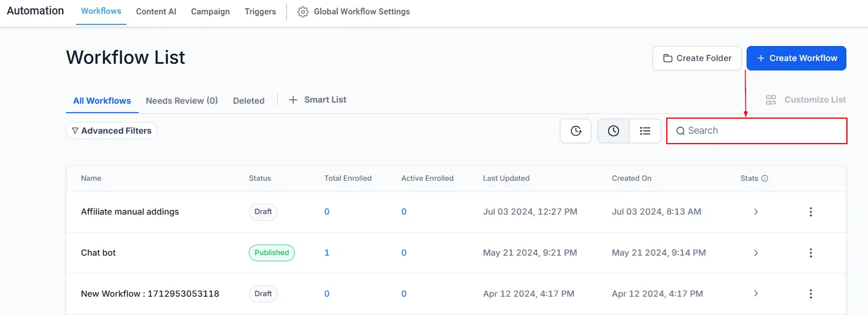Click the May 21 2024, 9:21 PM date
The width and height of the screenshot is (868, 315).
point(530,253)
